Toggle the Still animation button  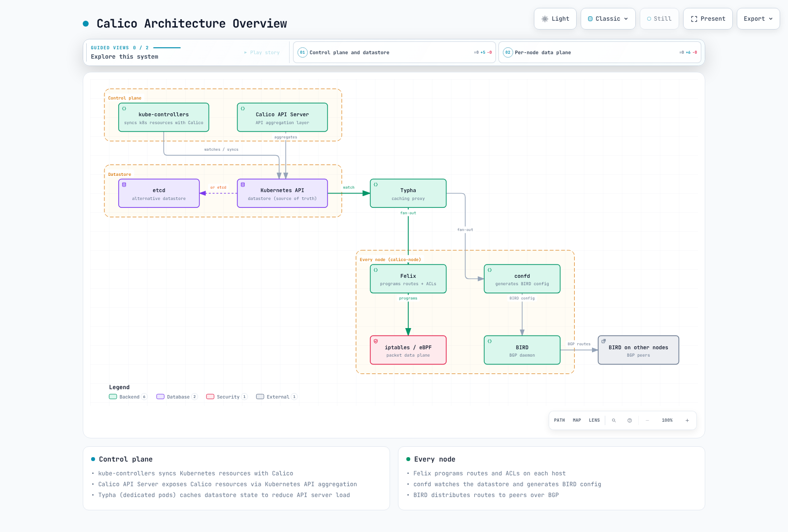click(x=659, y=19)
